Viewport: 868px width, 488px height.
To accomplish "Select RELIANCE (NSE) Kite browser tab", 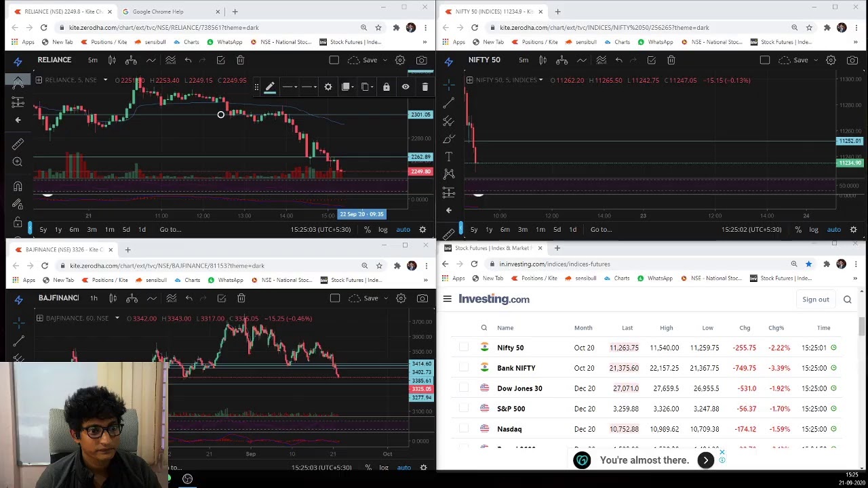I will pos(62,12).
